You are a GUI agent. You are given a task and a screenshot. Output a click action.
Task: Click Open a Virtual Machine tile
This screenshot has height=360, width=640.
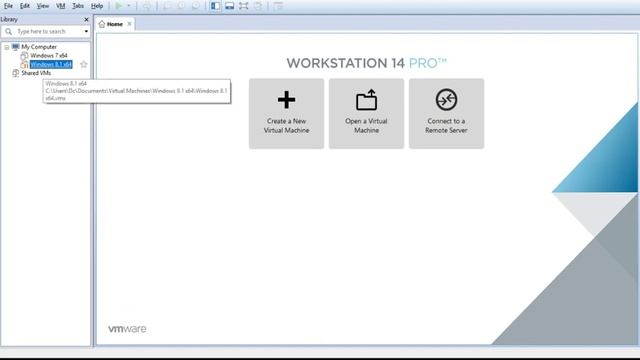click(367, 113)
